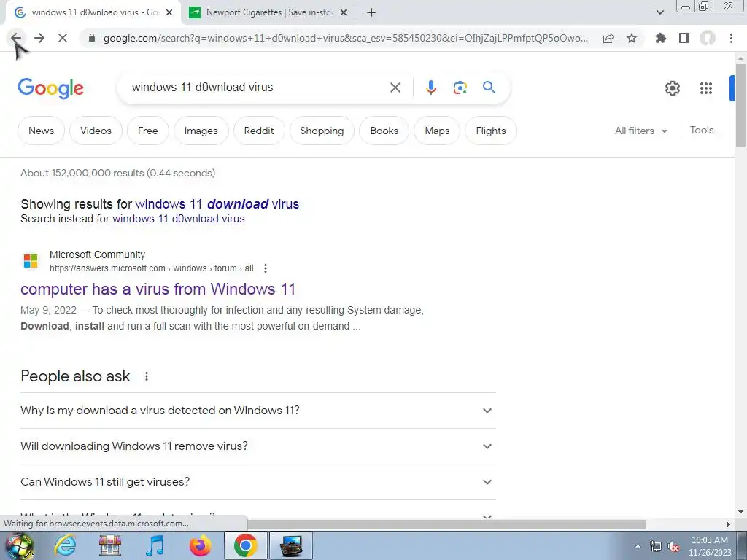This screenshot has width=747, height=560.
Task: Click the scroll-down arrow of vertical scrollbar
Action: pyautogui.click(x=740, y=513)
